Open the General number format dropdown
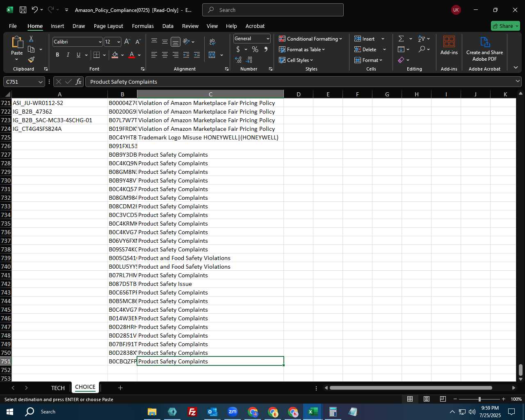This screenshot has width=525, height=420. (268, 39)
